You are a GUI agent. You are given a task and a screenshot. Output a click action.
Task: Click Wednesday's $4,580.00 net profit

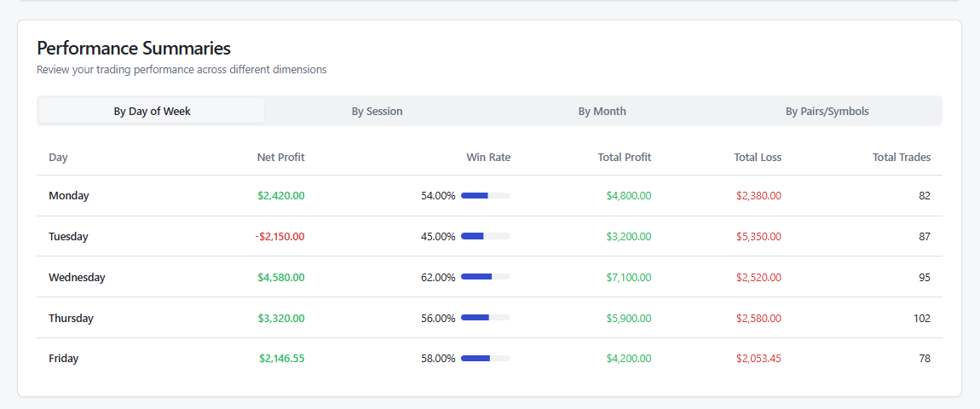point(280,278)
